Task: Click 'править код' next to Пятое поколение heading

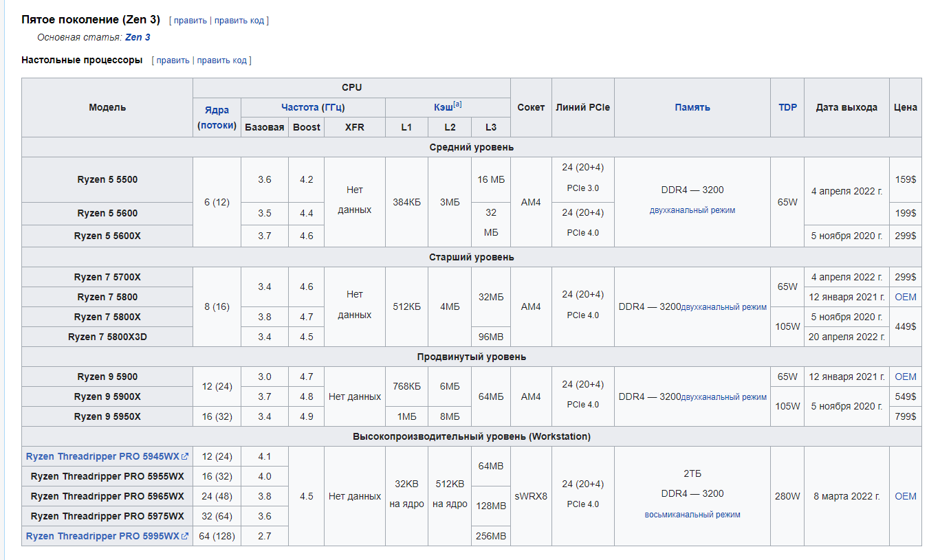Action: click(239, 20)
